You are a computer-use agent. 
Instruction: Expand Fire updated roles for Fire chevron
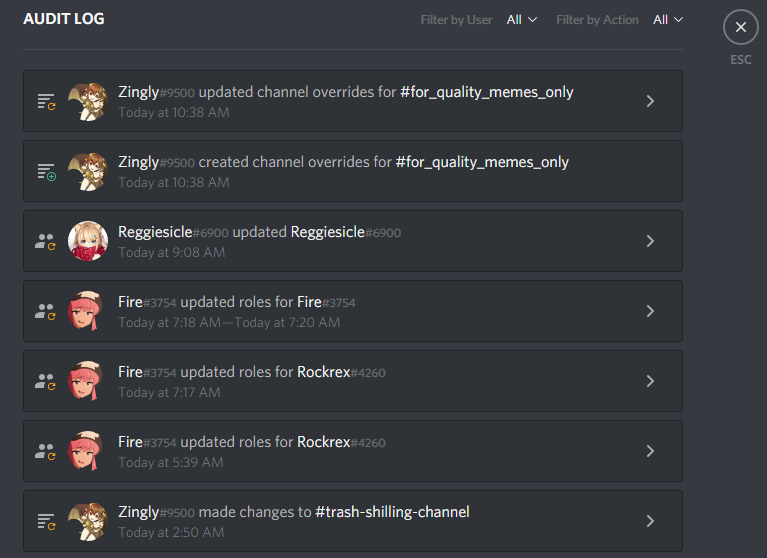pyautogui.click(x=650, y=311)
